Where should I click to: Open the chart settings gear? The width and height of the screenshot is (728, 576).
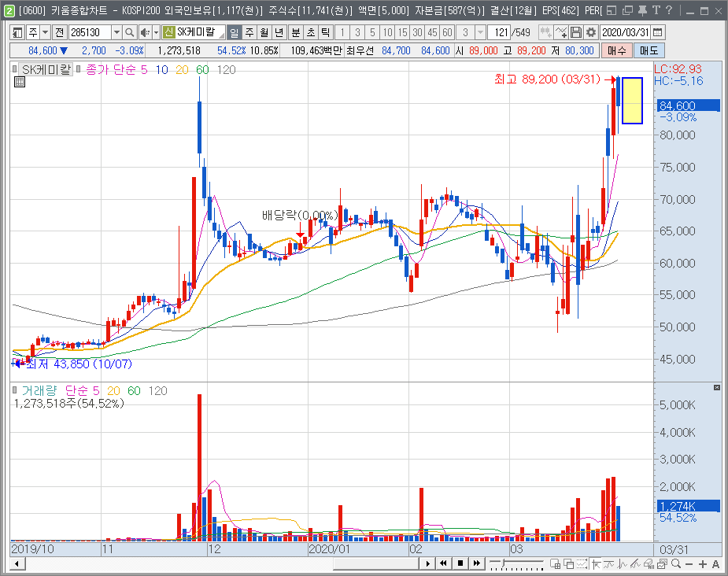click(x=590, y=32)
